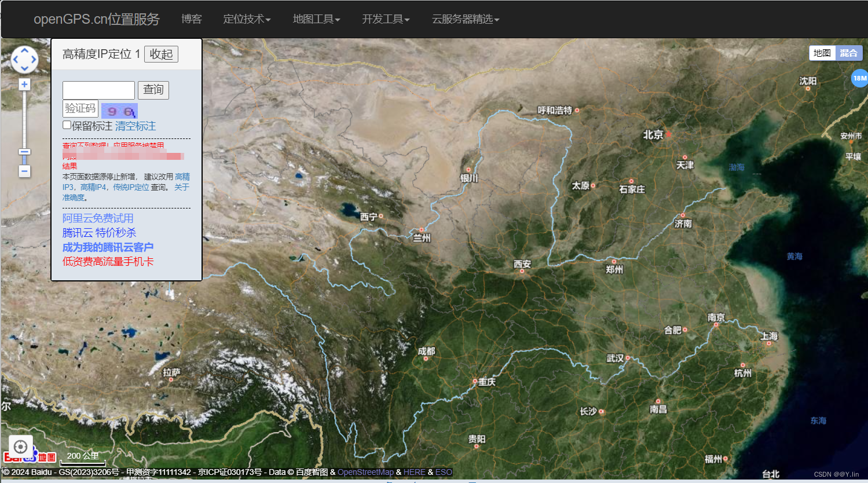
Task: Expand the 云服务器精选 dropdown menu
Action: [466, 19]
